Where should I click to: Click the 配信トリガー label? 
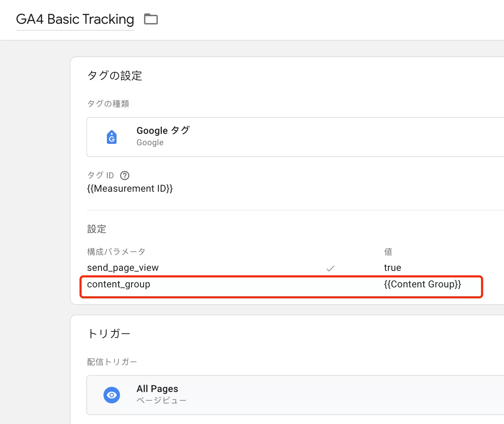pyautogui.click(x=112, y=362)
